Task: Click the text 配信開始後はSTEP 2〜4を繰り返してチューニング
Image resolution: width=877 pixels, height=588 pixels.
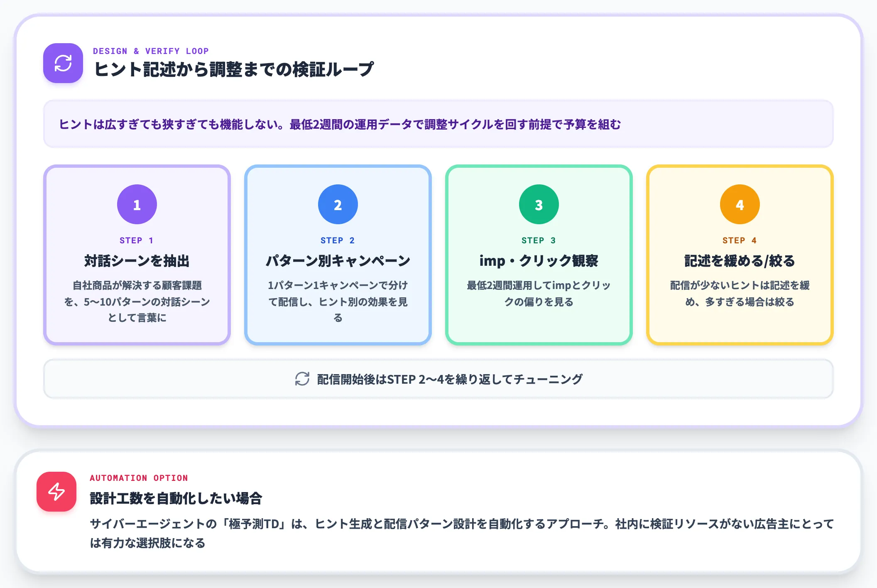Action: (x=450, y=379)
